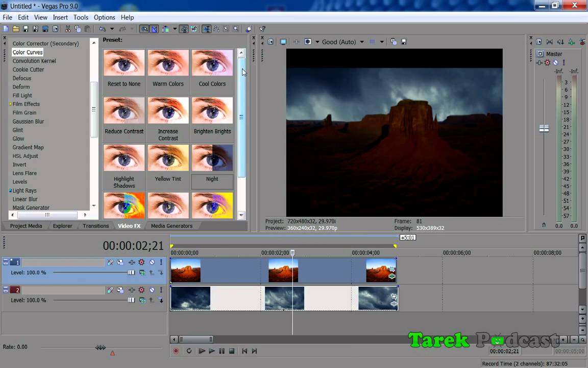Open the split-screen view dropdown arrow

[317, 42]
